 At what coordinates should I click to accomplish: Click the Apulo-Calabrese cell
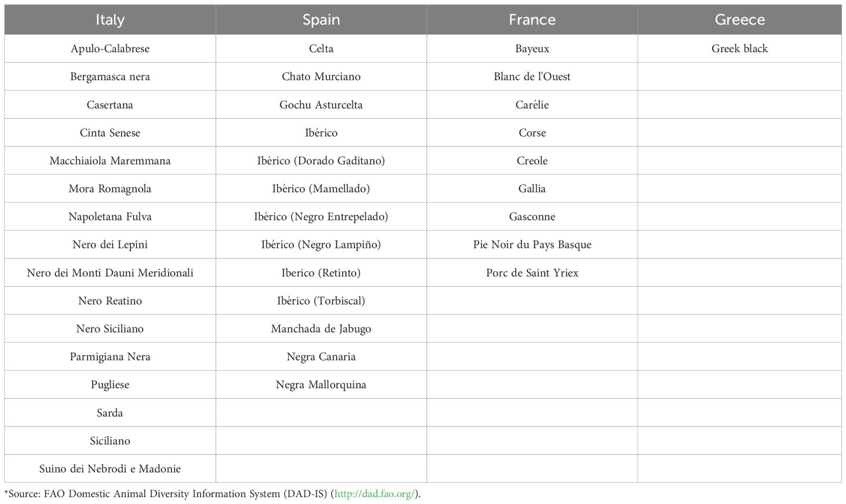(110, 49)
